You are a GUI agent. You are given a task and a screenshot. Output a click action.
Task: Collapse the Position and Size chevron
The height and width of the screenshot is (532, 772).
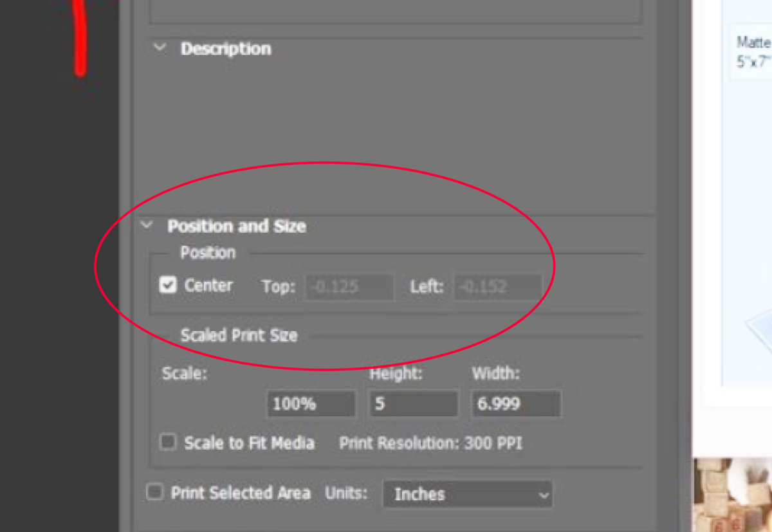tap(147, 226)
